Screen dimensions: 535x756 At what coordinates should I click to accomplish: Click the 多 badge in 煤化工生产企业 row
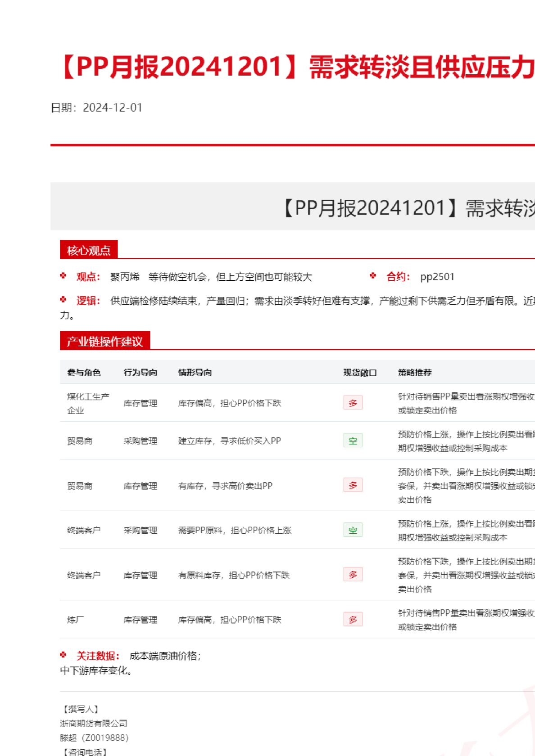point(353,403)
